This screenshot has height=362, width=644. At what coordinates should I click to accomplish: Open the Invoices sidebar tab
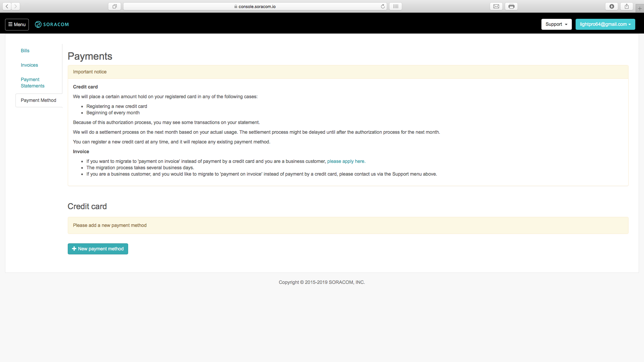30,65
